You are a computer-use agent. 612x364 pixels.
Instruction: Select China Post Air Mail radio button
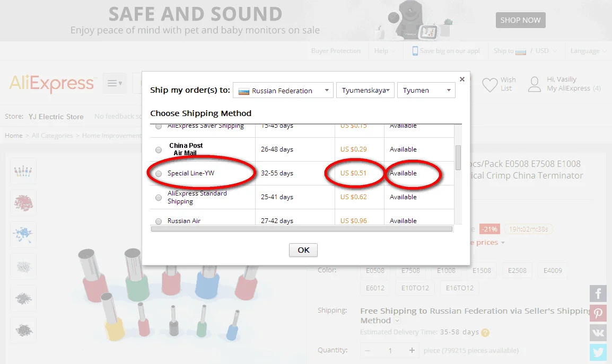click(159, 150)
